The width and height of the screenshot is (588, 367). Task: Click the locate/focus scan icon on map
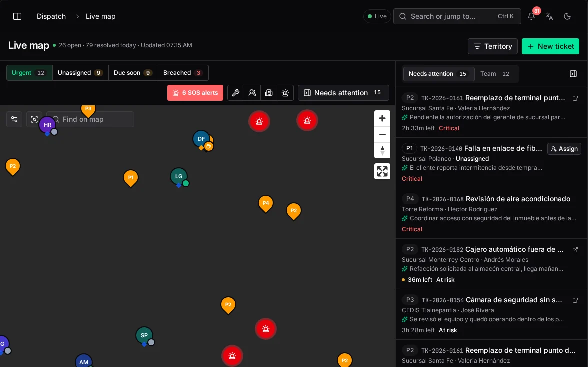click(x=34, y=119)
